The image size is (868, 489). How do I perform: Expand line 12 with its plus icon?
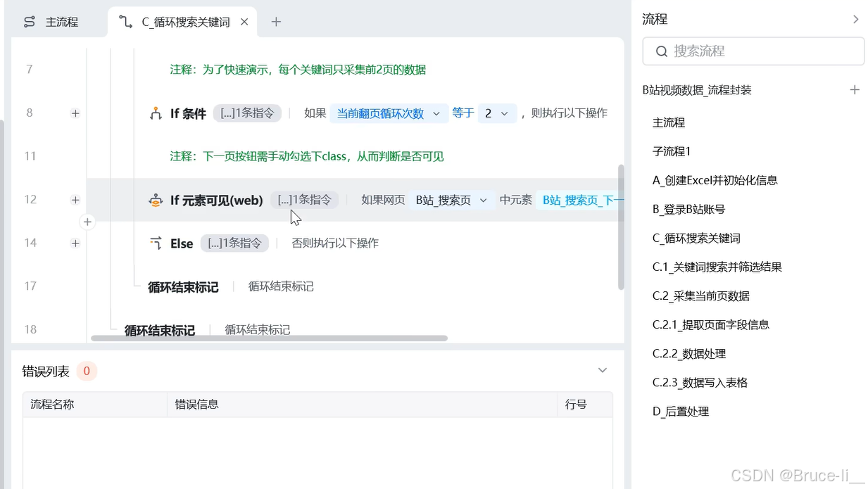pyautogui.click(x=75, y=200)
